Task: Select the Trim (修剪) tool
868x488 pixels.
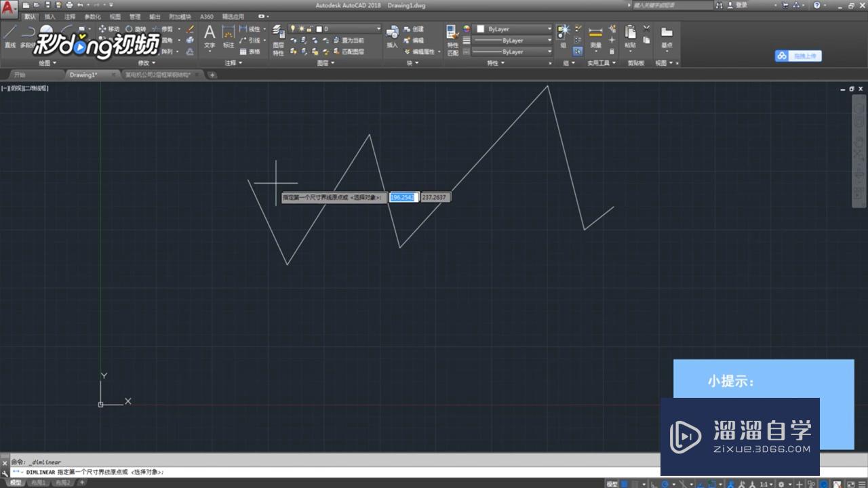Action: click(x=162, y=29)
